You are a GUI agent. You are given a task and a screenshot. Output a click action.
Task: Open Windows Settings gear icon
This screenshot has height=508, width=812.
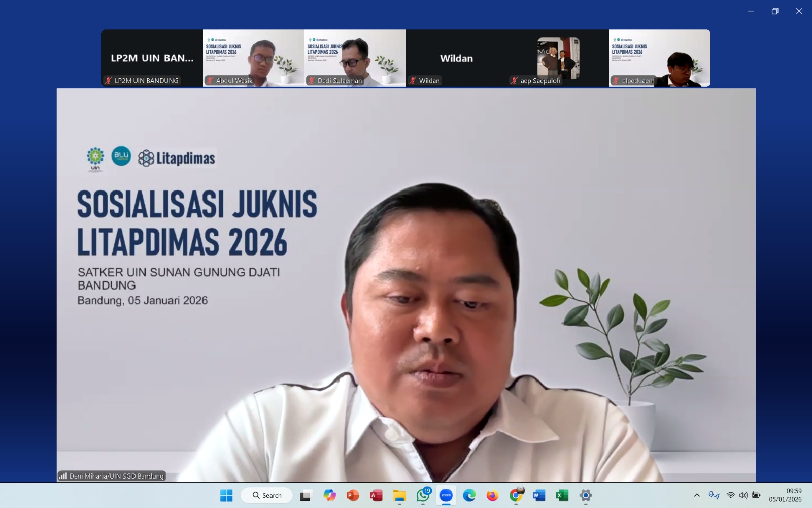(586, 495)
